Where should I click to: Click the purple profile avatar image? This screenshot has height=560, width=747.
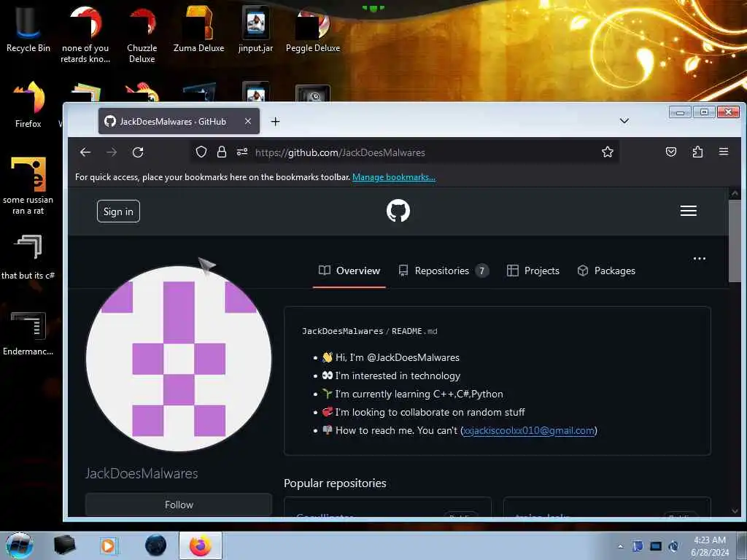click(x=179, y=359)
